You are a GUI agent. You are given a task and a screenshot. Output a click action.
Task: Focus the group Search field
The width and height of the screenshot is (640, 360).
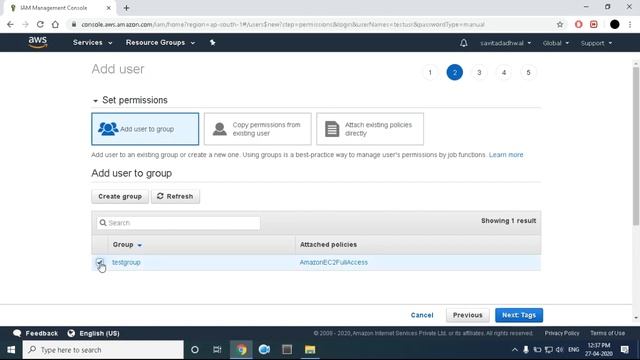click(x=178, y=223)
